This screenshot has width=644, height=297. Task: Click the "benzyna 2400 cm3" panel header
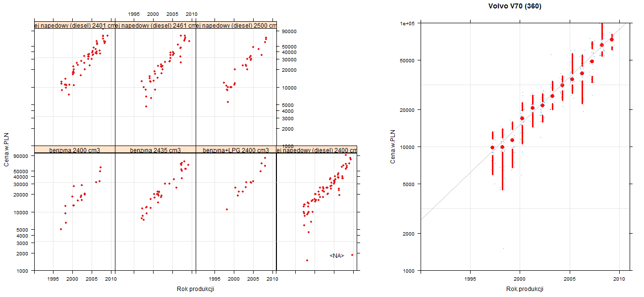(75, 150)
